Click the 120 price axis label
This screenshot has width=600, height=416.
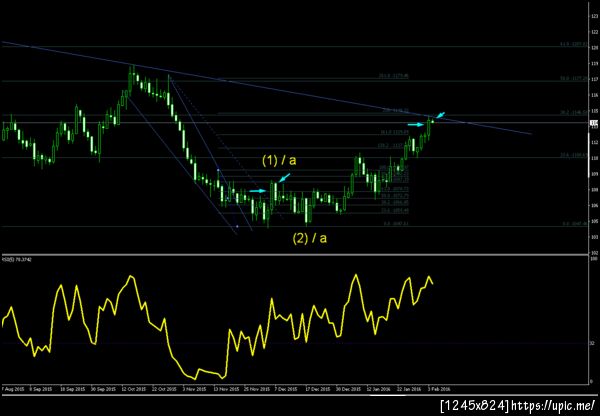coord(594,48)
